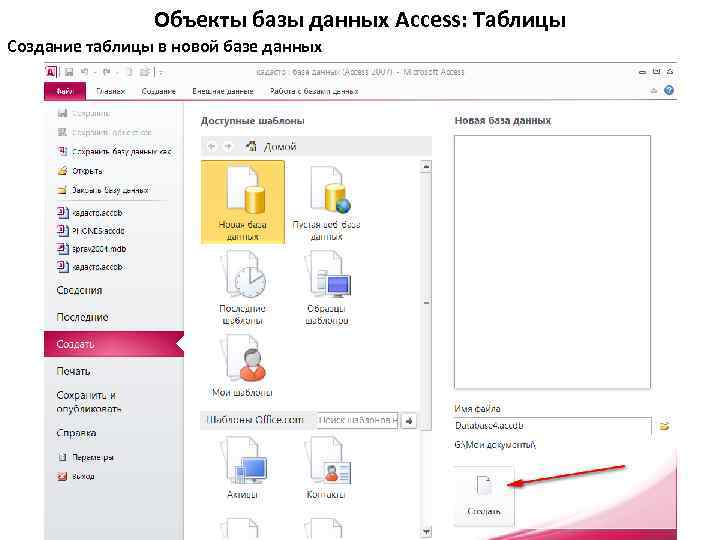Choose Закрыть базу данных

[x=103, y=190]
